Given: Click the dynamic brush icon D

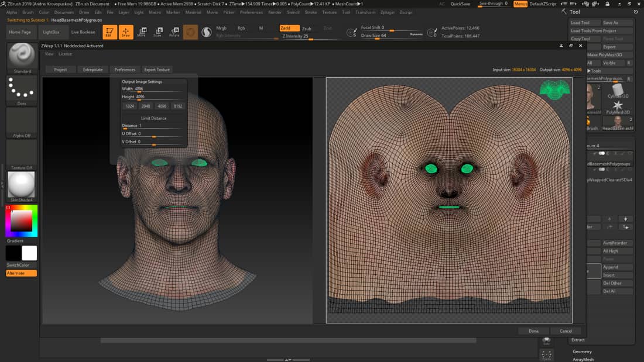Looking at the screenshot, I should click(431, 32).
